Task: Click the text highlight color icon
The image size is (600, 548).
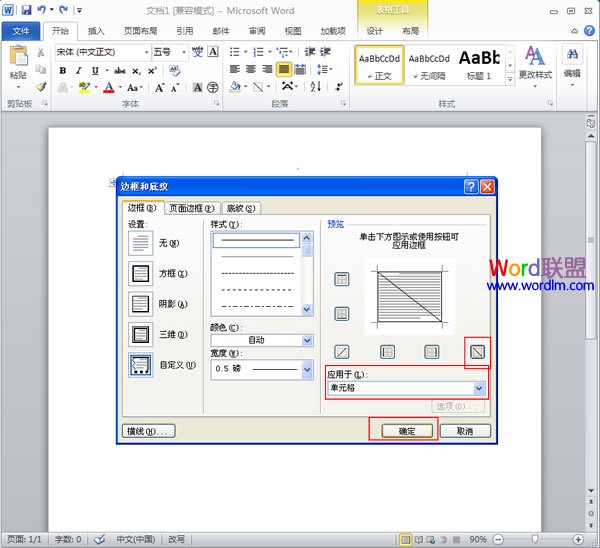Action: point(84,88)
